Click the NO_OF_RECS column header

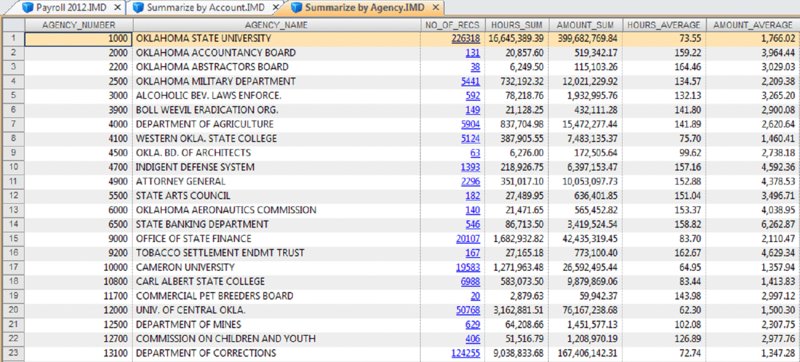(x=452, y=25)
